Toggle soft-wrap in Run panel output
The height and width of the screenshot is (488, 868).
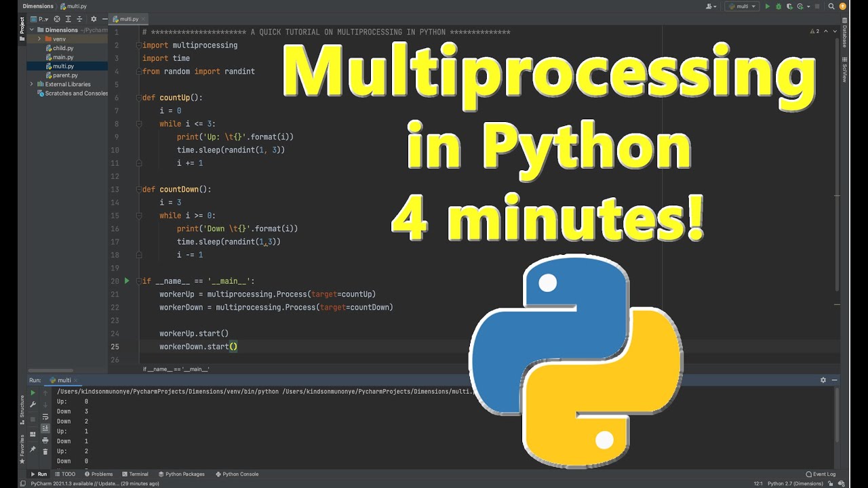pos(45,417)
